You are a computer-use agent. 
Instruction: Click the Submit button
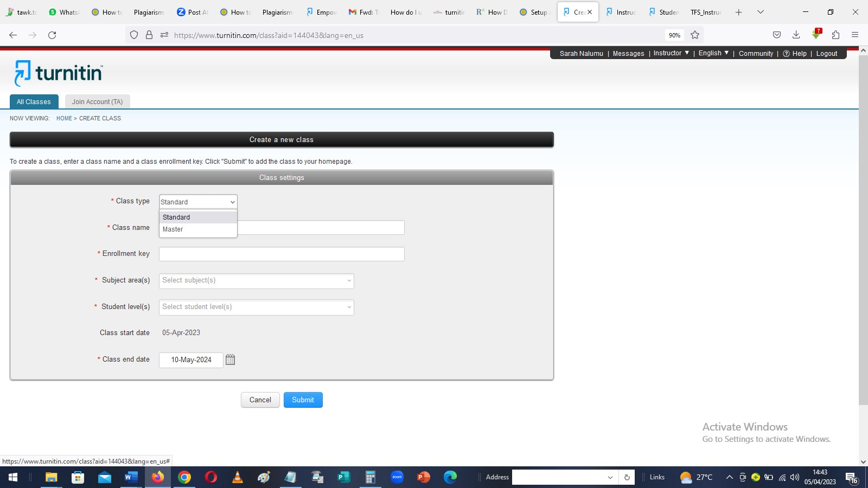click(x=303, y=400)
